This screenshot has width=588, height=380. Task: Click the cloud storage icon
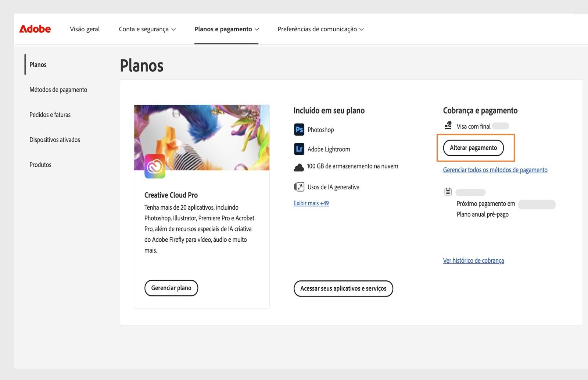pos(299,167)
